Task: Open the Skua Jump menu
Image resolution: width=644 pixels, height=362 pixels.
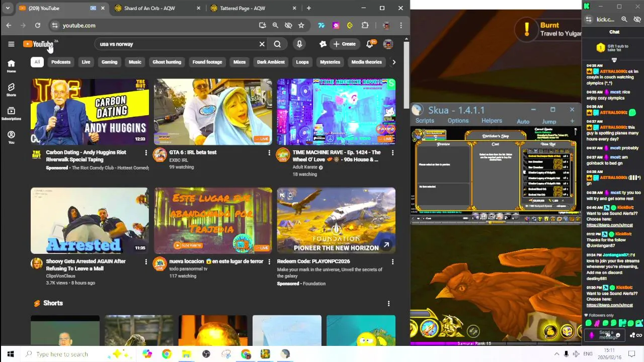Action: 549,121
